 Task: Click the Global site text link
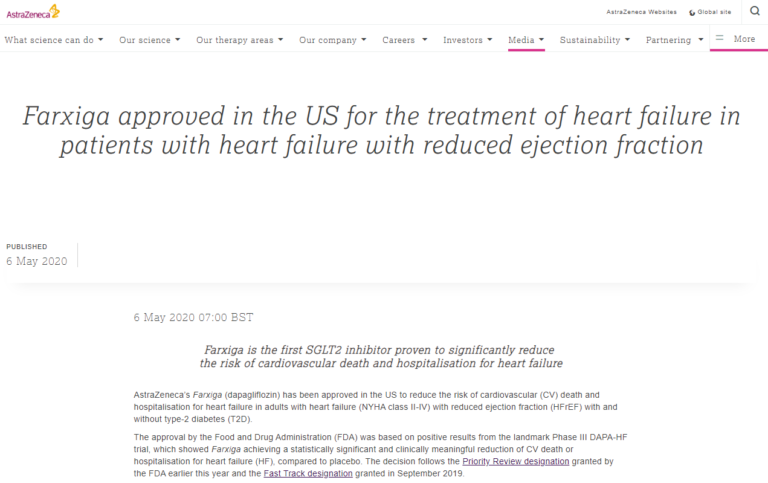714,12
